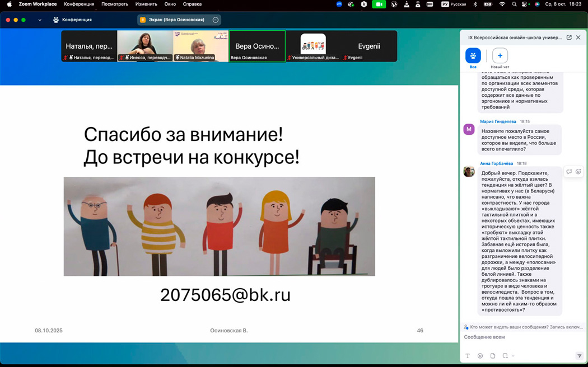The height and width of the screenshot is (367, 588).
Task: Click the attach file icon in chat
Action: pyautogui.click(x=493, y=356)
